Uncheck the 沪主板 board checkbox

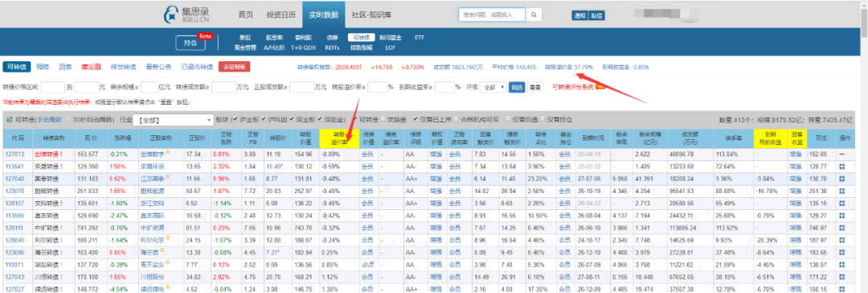pos(235,119)
